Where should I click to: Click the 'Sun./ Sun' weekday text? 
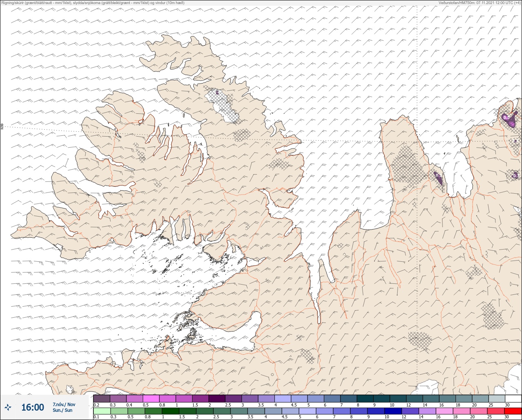62,410
